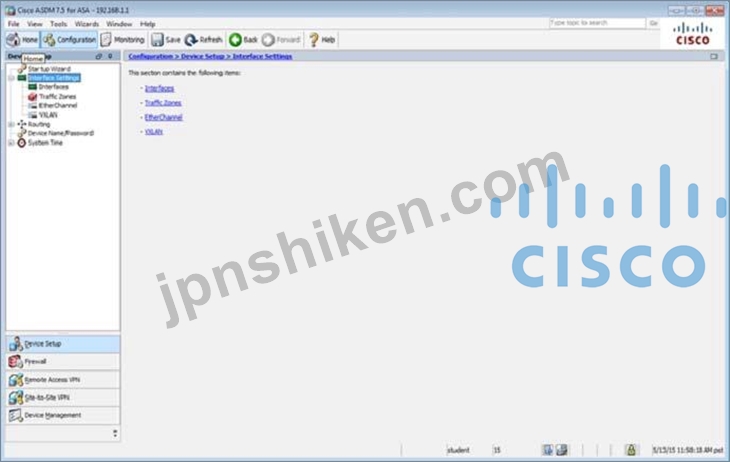Open the Tools menu
This screenshot has height=462, width=730.
[58, 24]
